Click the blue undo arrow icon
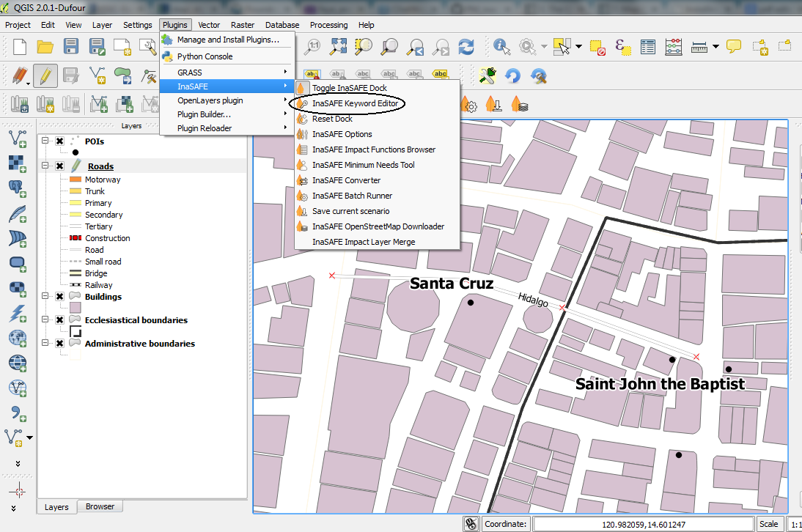The height and width of the screenshot is (532, 802). coord(512,76)
